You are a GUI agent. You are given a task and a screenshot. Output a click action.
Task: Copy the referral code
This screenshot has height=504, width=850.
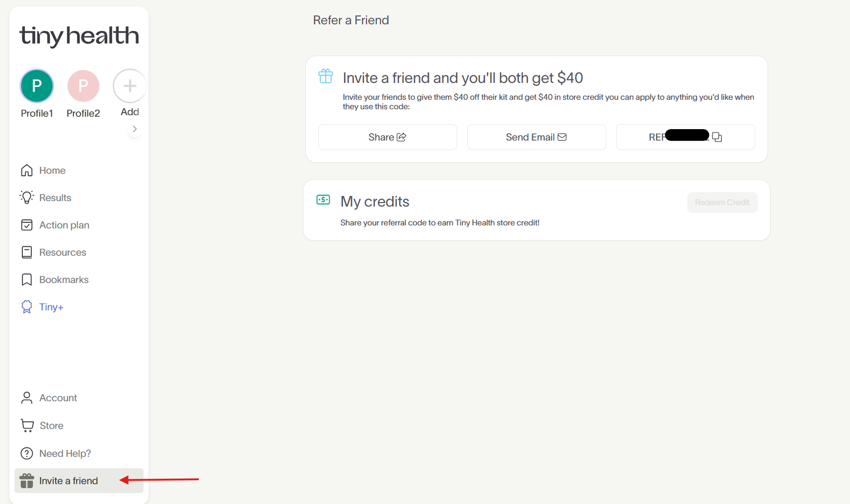(717, 137)
